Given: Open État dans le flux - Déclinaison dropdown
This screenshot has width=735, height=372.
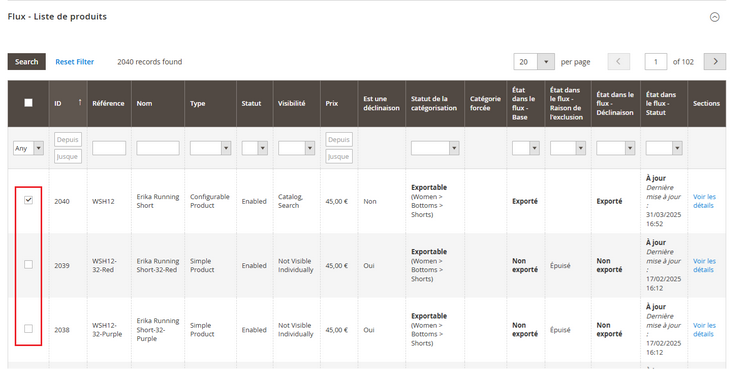Looking at the screenshot, I should (615, 149).
